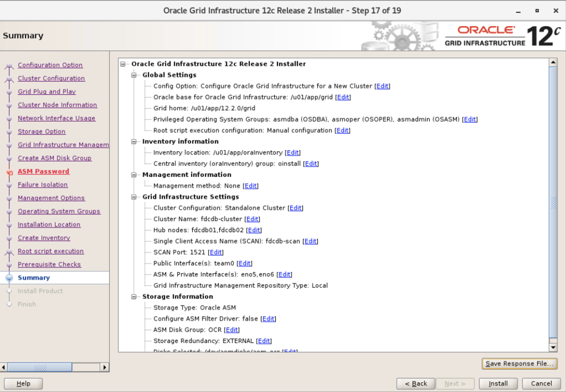Edit Configure ASM Filter Driver setting
The image size is (566, 392).
point(268,318)
